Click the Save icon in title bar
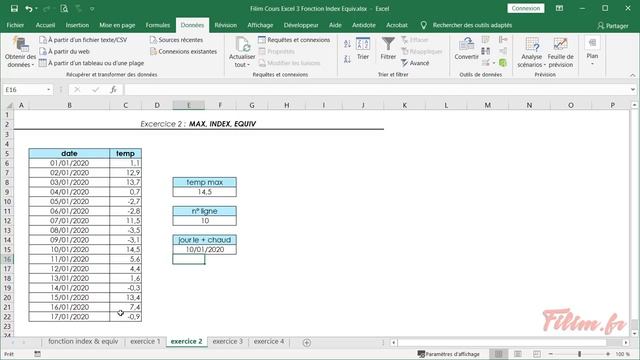 [x=14, y=8]
